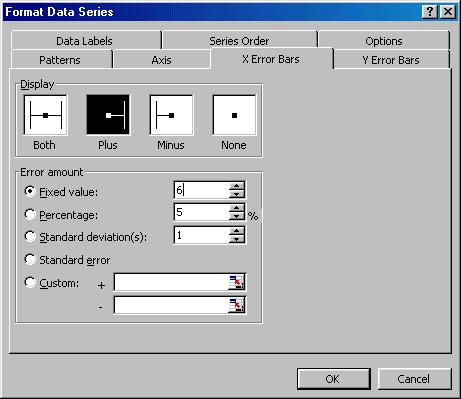The width and height of the screenshot is (461, 399).
Task: Open the Patterns tab
Action: pyautogui.click(x=61, y=60)
